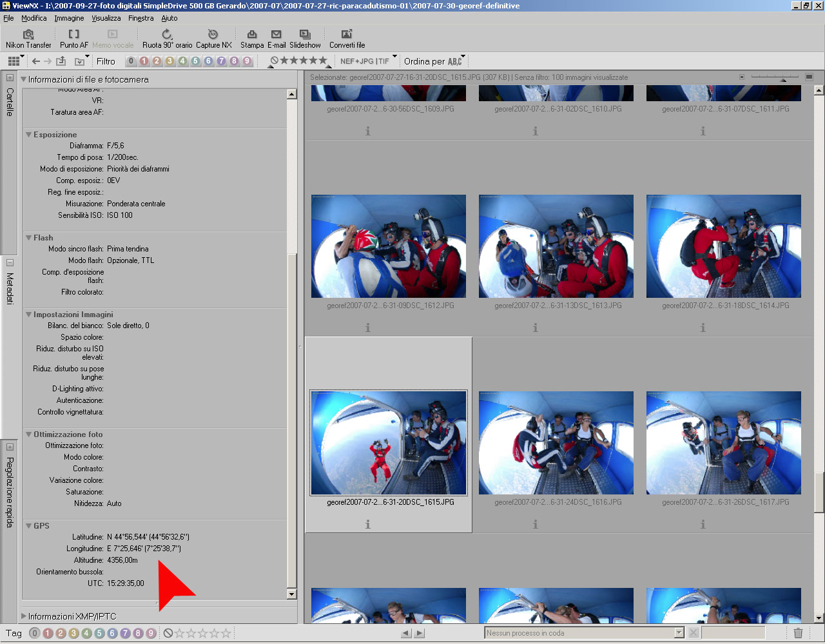Remove rating with the no-star icon in Tag bar
This screenshot has width=825, height=644.
pos(168,634)
